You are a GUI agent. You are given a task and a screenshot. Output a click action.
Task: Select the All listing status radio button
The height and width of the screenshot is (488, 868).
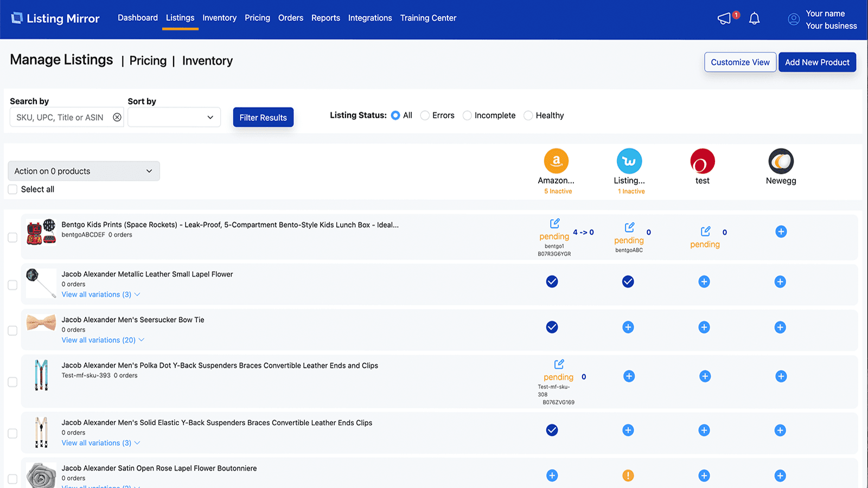395,115
